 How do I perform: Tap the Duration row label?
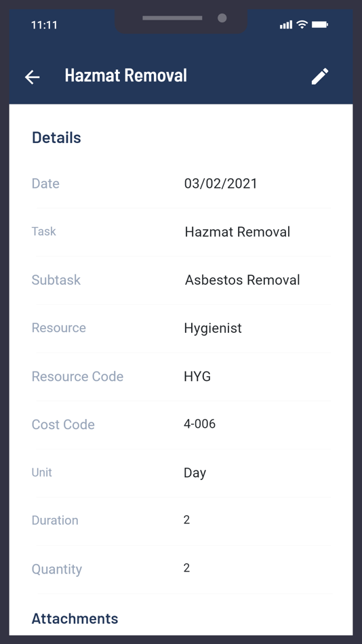click(55, 521)
